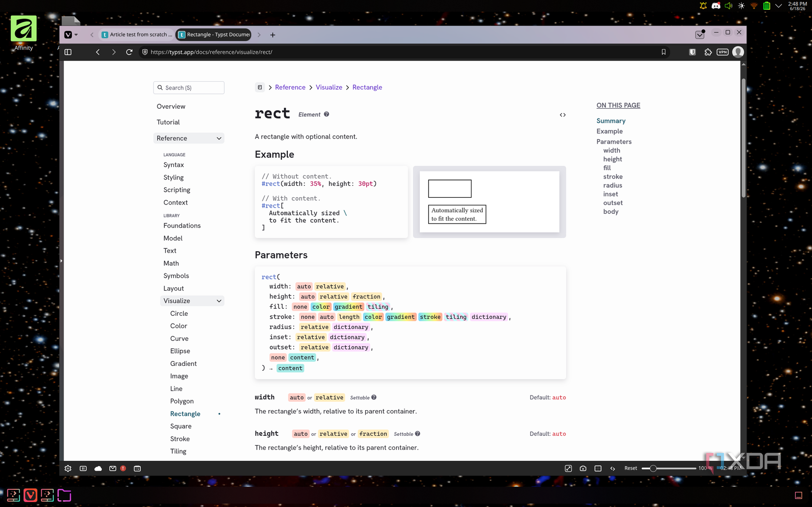Collapse the Reference section chevron
This screenshot has width=812, height=507.
click(219, 138)
